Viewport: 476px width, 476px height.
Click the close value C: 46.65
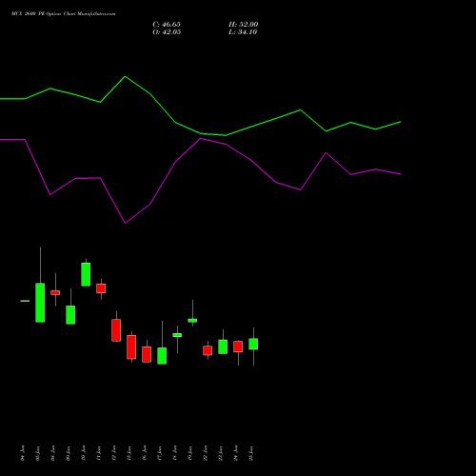pos(167,25)
